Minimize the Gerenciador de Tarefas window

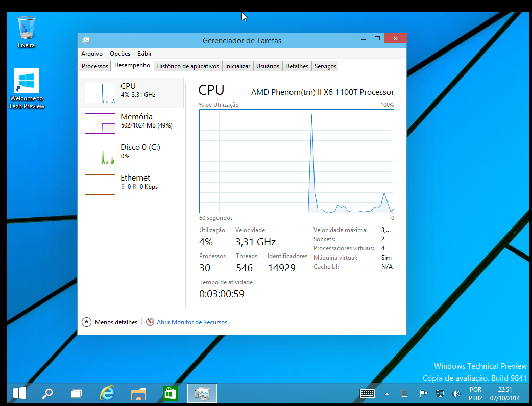click(x=364, y=39)
